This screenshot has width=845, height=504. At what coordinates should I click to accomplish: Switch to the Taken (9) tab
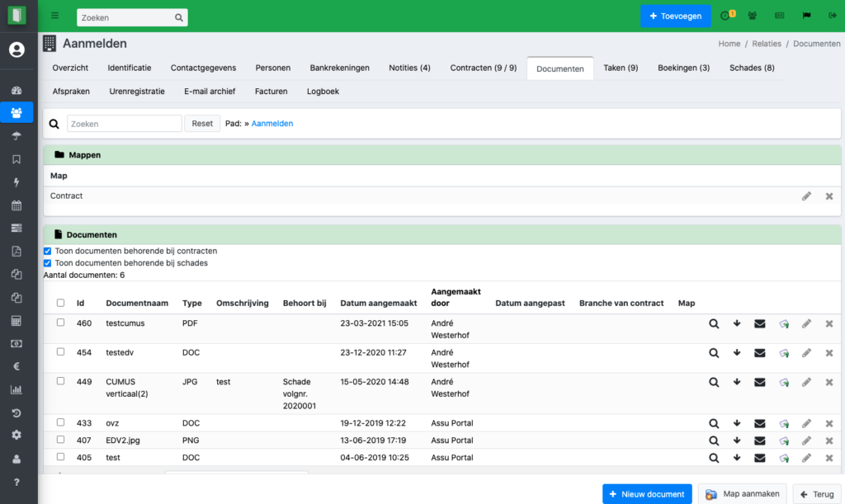621,68
